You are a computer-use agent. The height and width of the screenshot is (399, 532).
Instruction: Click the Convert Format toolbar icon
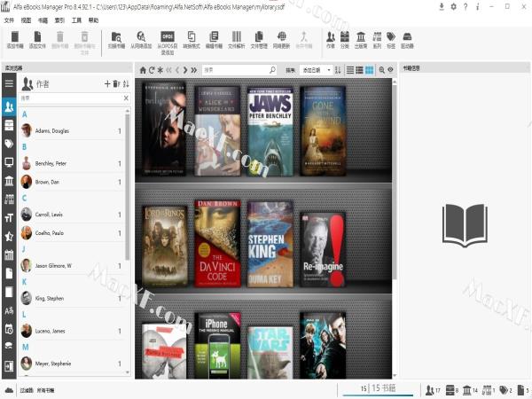(192, 36)
